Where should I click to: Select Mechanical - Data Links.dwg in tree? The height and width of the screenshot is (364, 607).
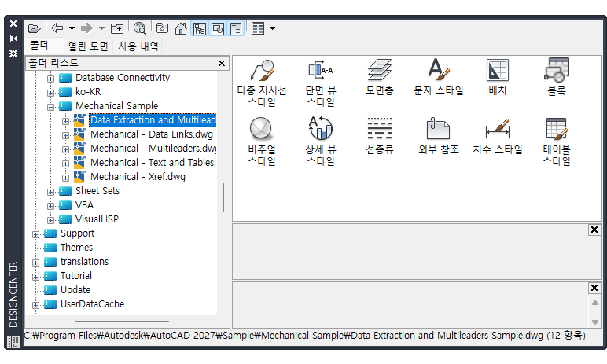pyautogui.click(x=152, y=134)
